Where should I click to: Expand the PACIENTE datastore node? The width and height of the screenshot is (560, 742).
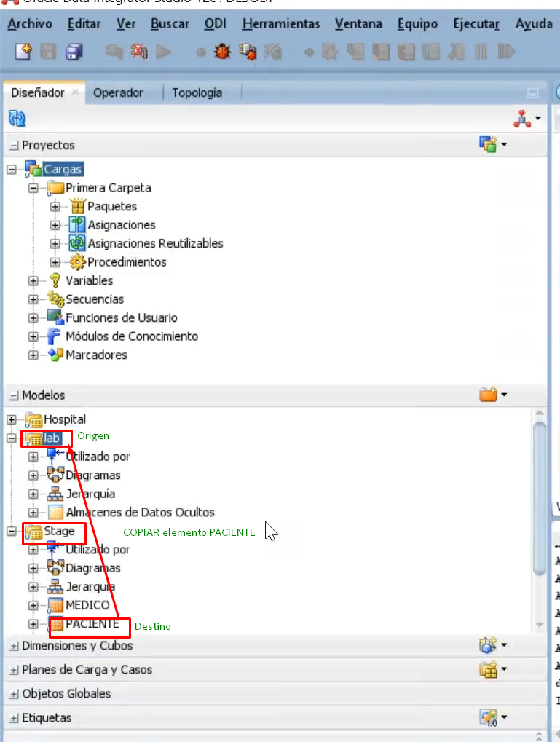coord(33,624)
